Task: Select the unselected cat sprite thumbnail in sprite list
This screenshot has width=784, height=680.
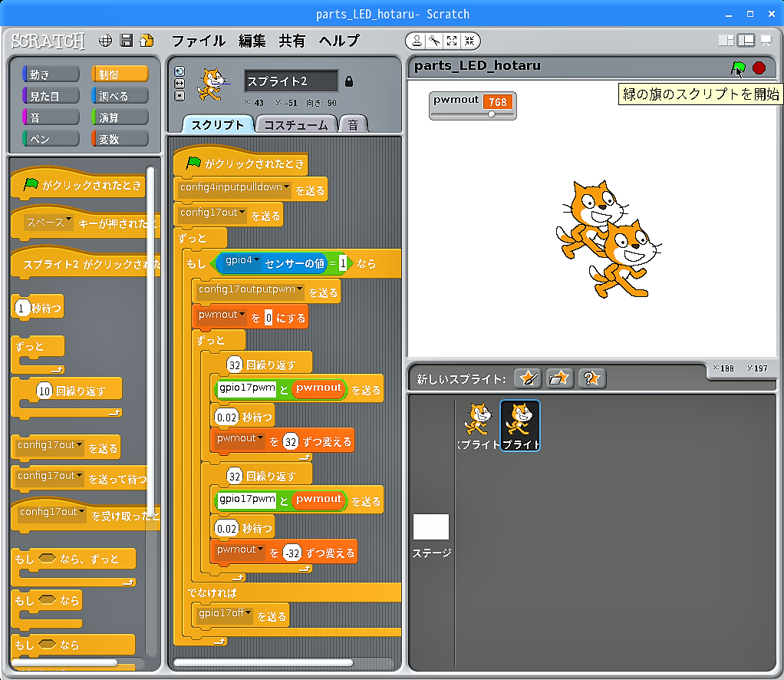Action: point(478,425)
